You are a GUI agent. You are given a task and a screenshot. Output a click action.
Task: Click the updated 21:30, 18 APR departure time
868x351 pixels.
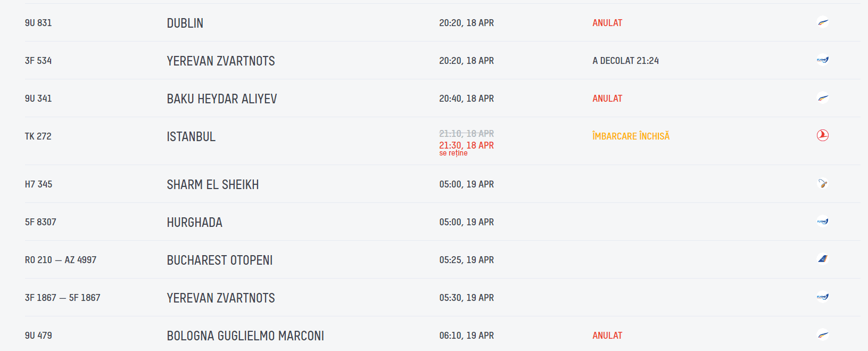pyautogui.click(x=466, y=145)
